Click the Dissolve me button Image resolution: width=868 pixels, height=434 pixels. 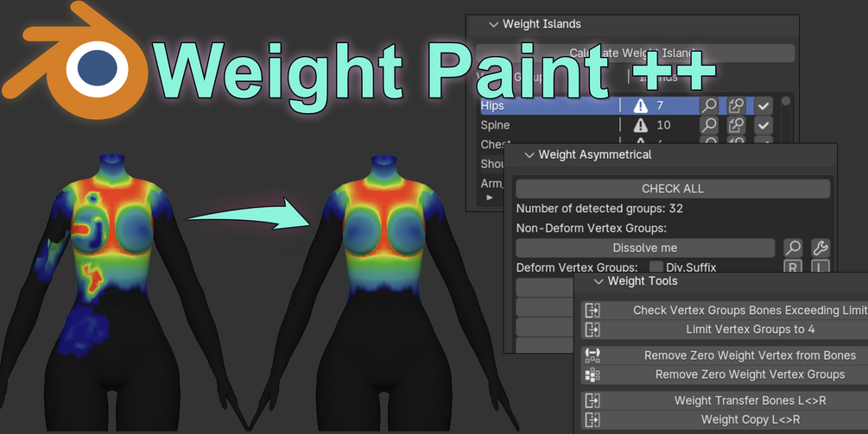pyautogui.click(x=645, y=248)
